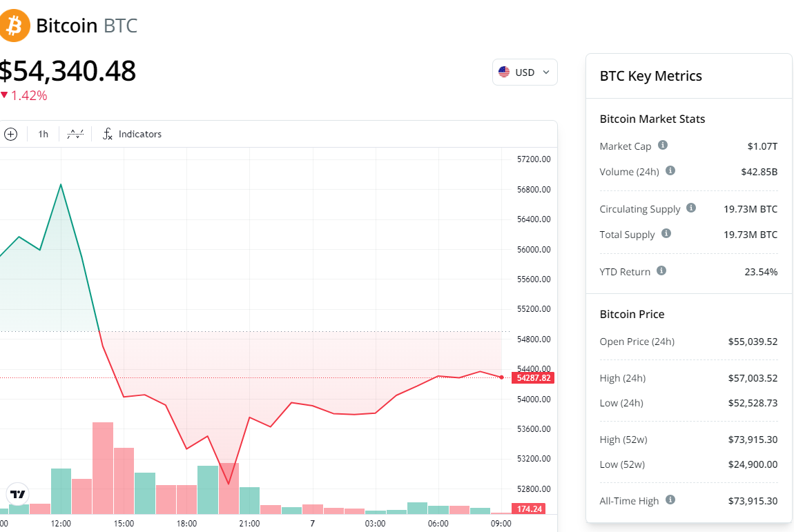Click Circulating Supply value 19.73M BTC
Image resolution: width=794 pixels, height=532 pixels.
point(750,209)
